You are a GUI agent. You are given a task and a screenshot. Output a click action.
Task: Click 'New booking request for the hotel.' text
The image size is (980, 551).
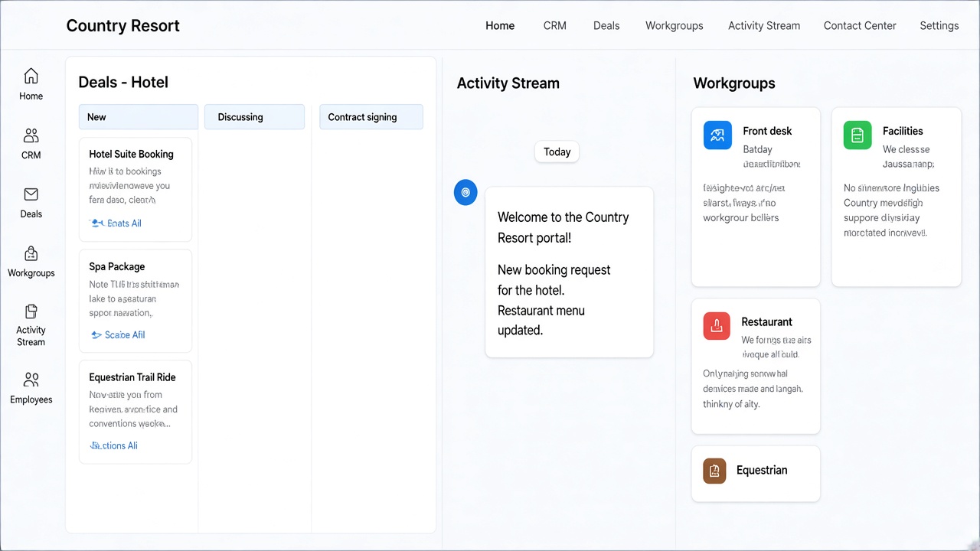(554, 280)
